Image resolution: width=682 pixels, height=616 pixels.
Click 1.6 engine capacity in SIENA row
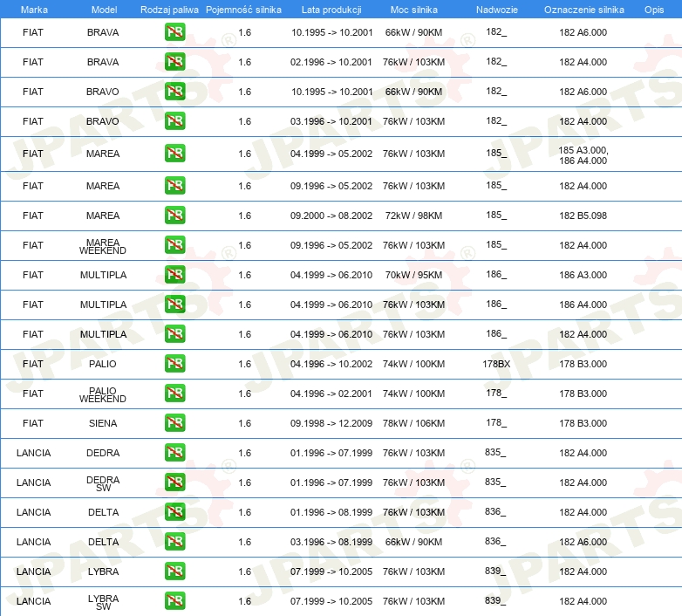pyautogui.click(x=245, y=423)
